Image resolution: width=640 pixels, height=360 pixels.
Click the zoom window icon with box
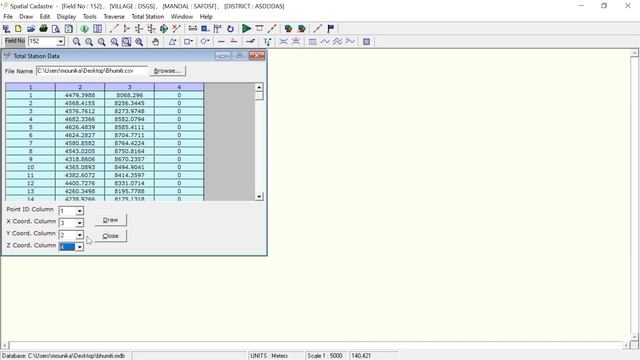[127, 42]
